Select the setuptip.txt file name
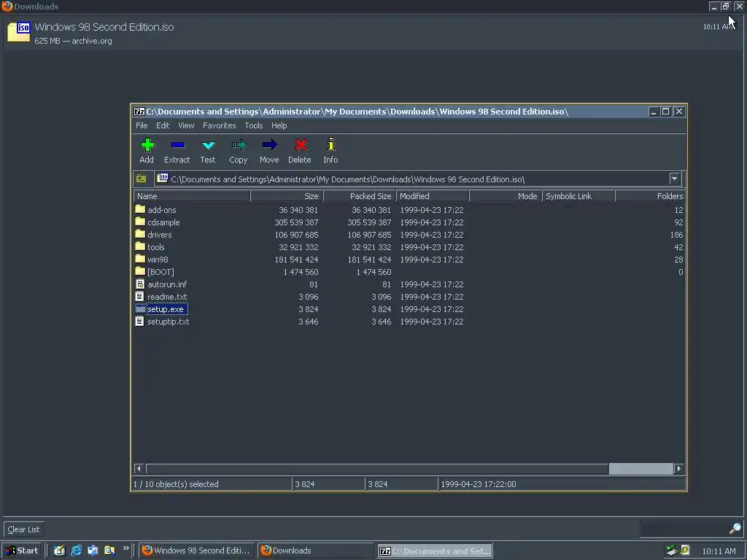 [x=169, y=322]
